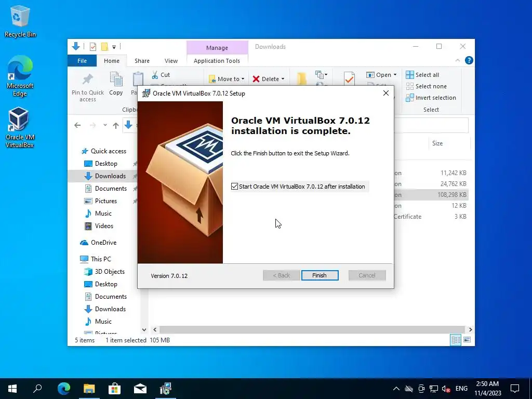Open Explorer Help question mark icon
The height and width of the screenshot is (399, 532).
pos(469,60)
